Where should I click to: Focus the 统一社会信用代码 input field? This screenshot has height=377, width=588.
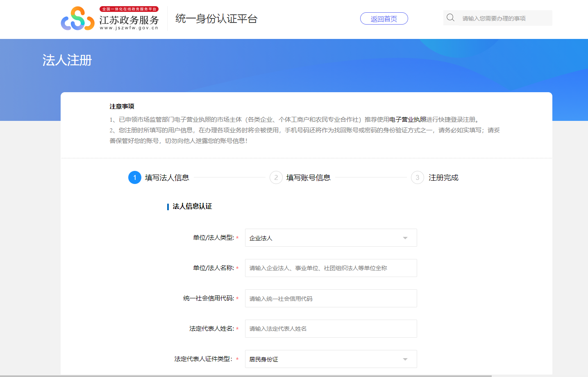pos(331,299)
